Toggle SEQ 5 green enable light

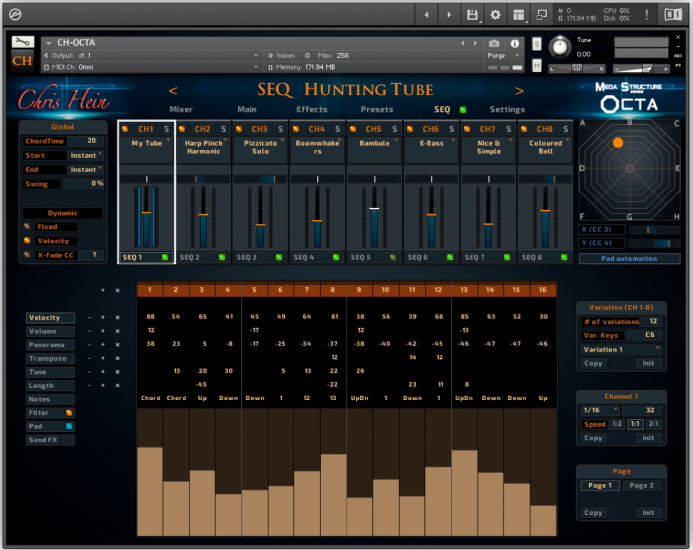(392, 257)
